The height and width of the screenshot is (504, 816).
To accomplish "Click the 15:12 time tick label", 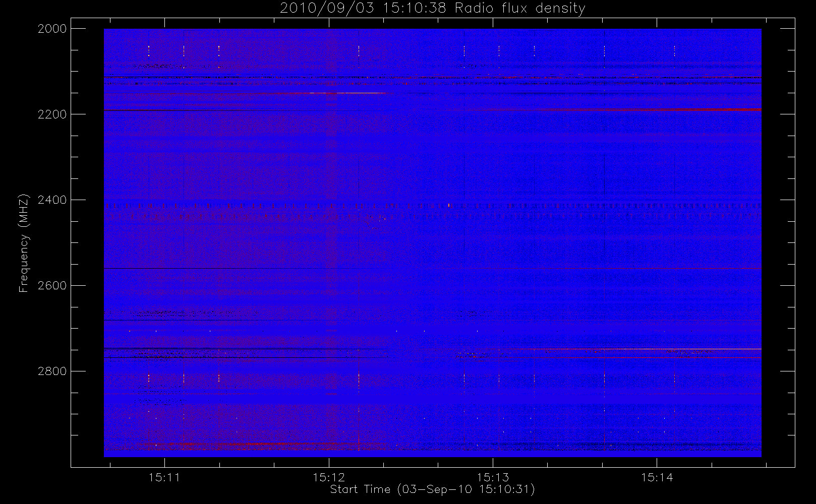I will point(328,477).
